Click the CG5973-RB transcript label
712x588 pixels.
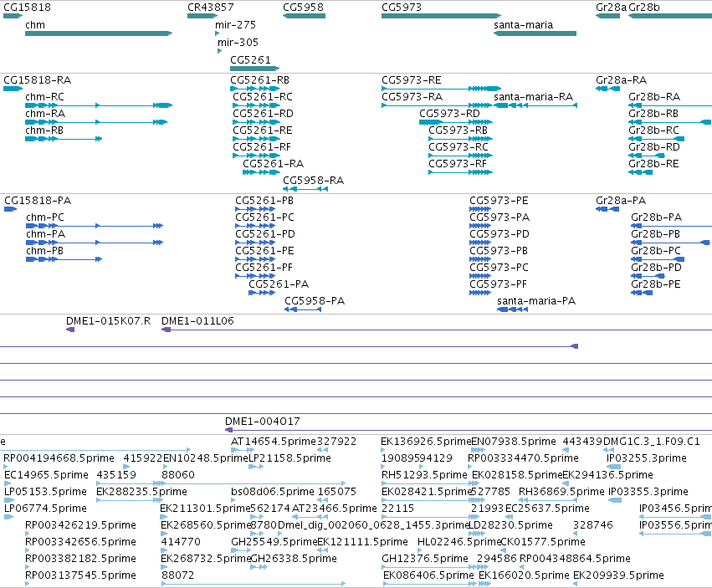(x=458, y=130)
